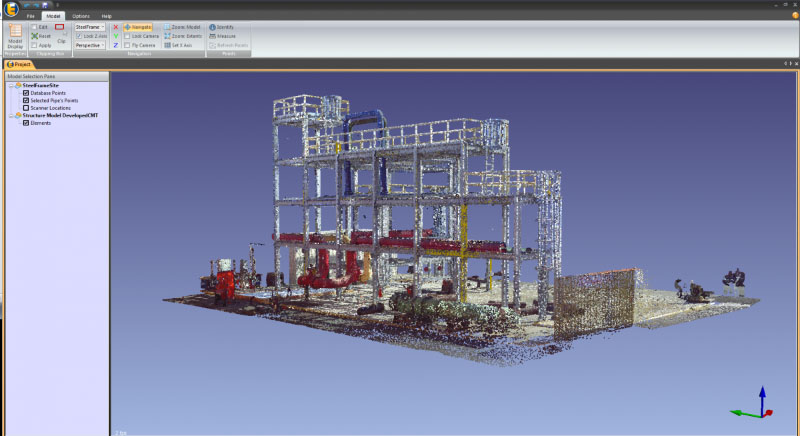This screenshot has height=436, width=800.
Task: Select the Navigate tool
Action: 138,27
